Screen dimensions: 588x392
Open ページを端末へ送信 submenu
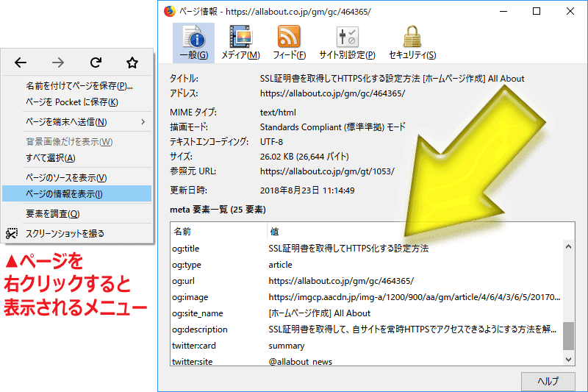click(x=77, y=122)
